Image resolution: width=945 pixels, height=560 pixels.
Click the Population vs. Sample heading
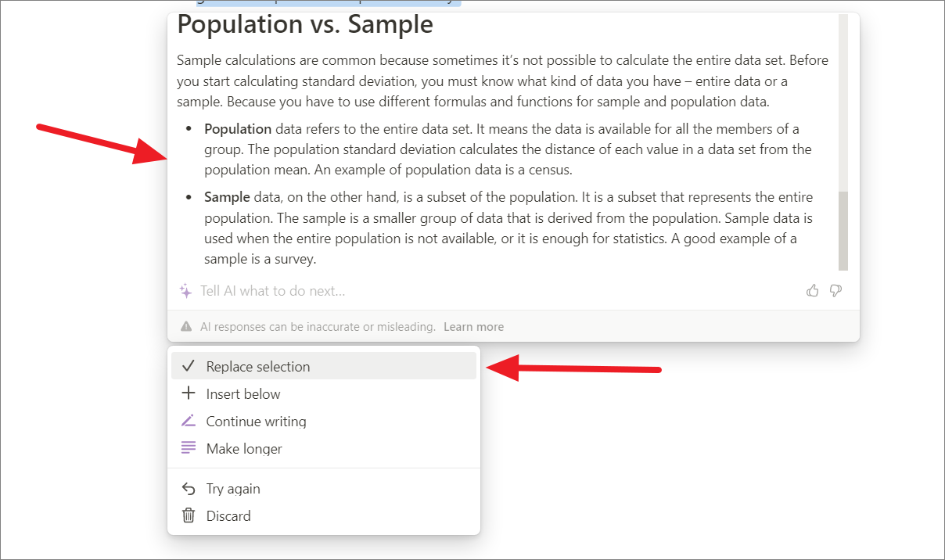305,24
